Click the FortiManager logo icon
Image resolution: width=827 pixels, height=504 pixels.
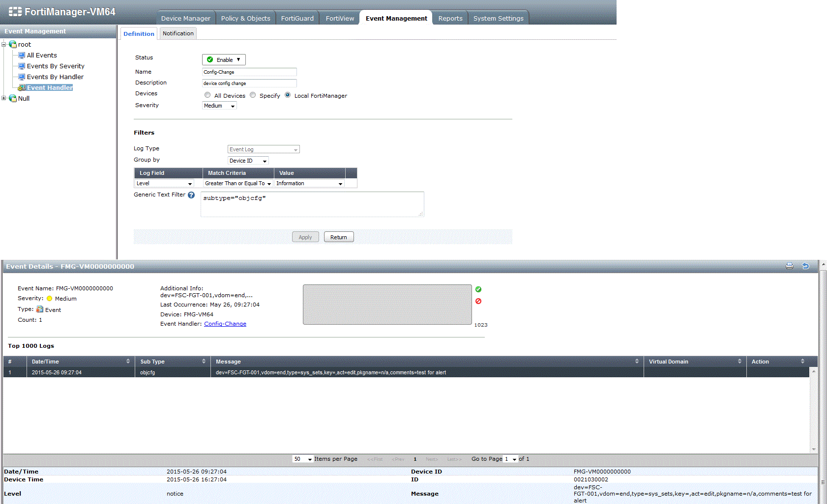[x=15, y=11]
